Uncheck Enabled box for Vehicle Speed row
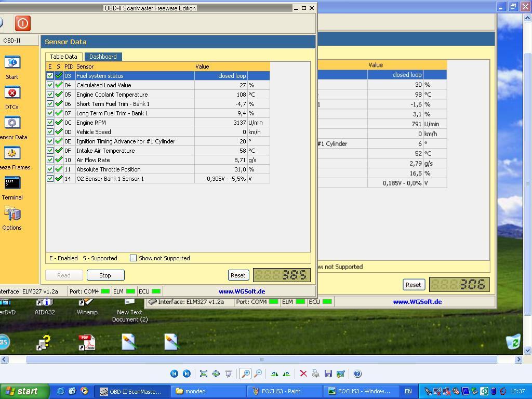 click(x=50, y=131)
